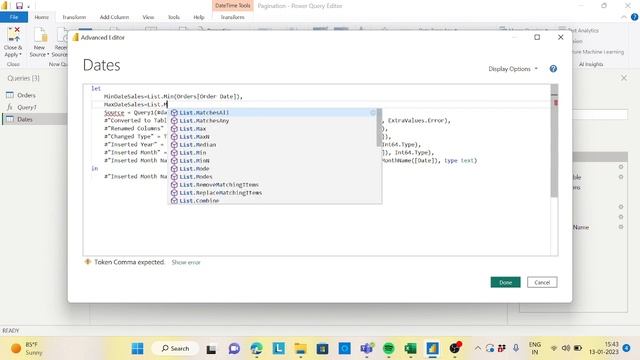Open the Chat app on taskbar

234,349
